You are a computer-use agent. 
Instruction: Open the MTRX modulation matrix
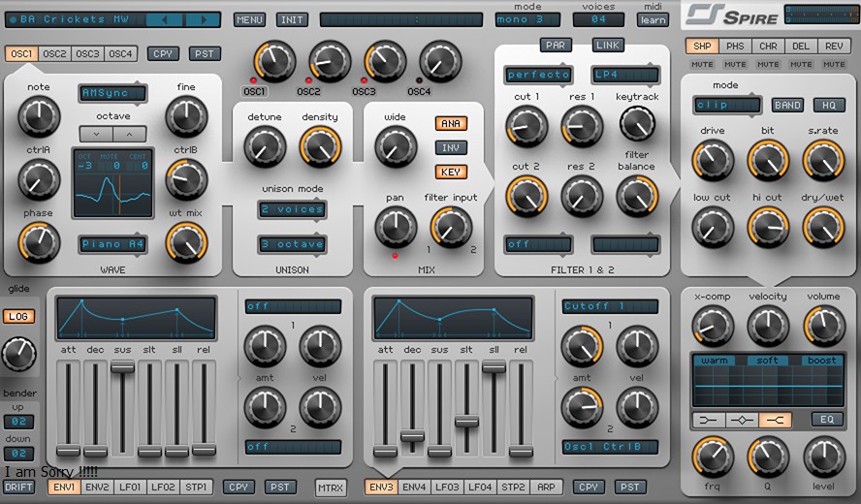331,488
